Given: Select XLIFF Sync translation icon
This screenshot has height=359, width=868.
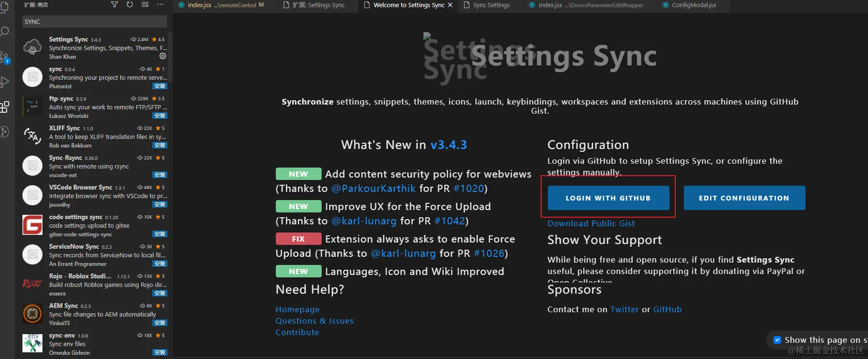Looking at the screenshot, I should pyautogui.click(x=32, y=136).
